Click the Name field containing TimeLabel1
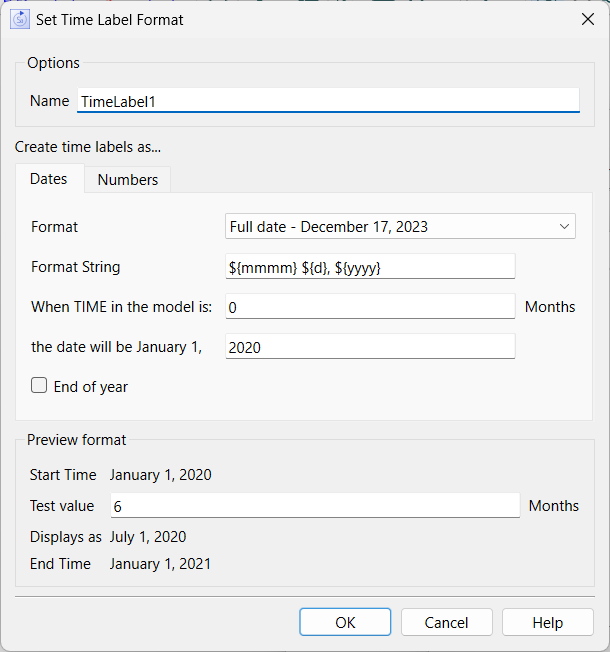The height and width of the screenshot is (652, 610). 328,101
